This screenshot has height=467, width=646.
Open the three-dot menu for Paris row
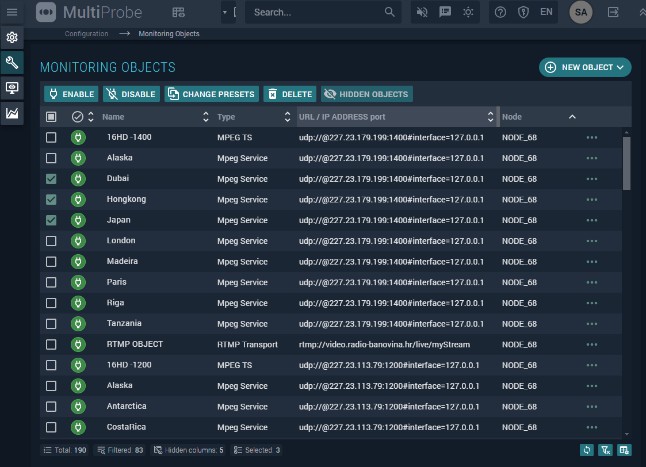(x=592, y=283)
